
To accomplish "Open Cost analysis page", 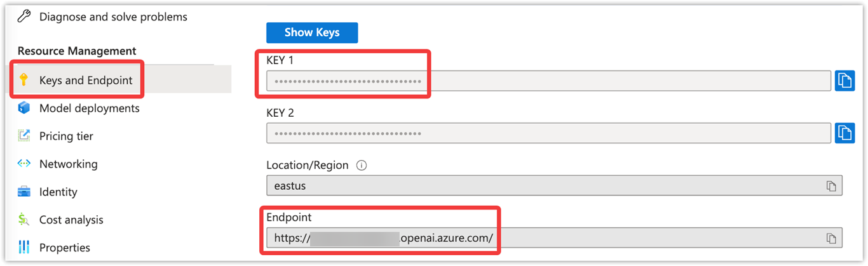I will point(71,220).
